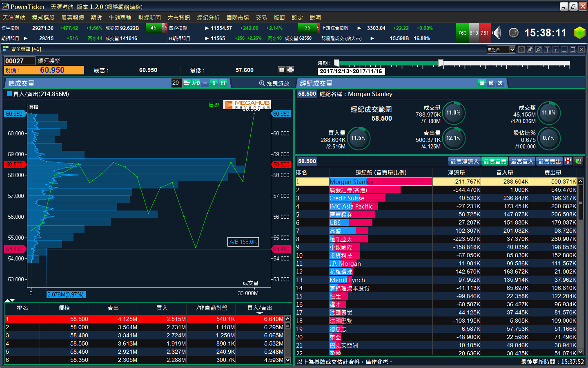588x368 pixels.
Task: Toggle 量 volume mode in 經紀成交量
Action: (482, 83)
